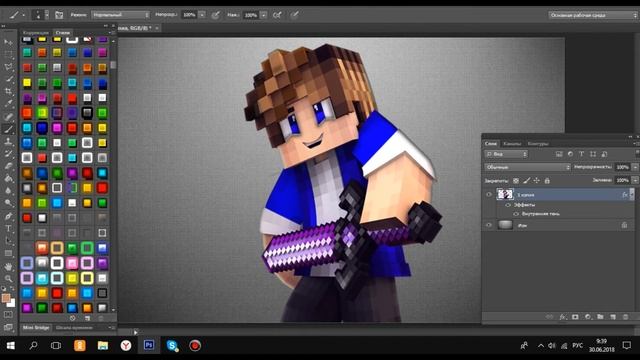Screen dimensions: 640x360
Task: Create new adjustment layer icon
Action: (588, 317)
